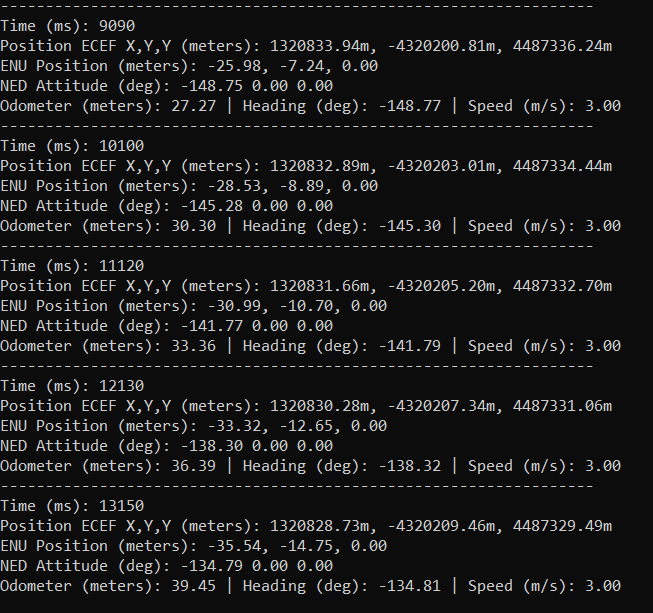Screen dimensions: 653x613
Task: Click the NED Attitude -148.75 value
Action: click(212, 86)
